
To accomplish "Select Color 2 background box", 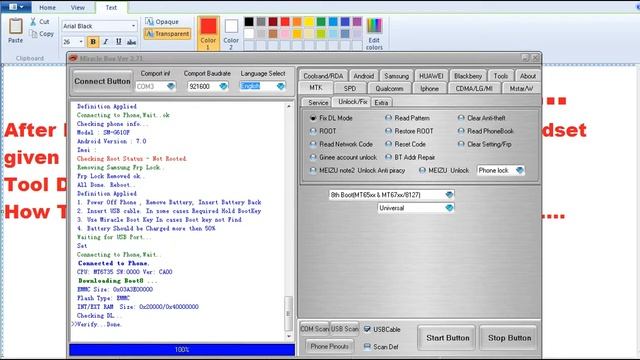I will pos(231,34).
